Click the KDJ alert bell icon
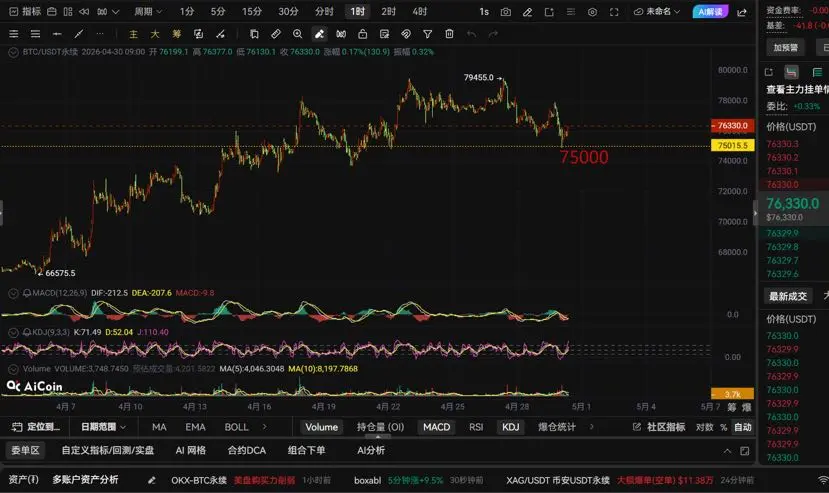 click(26, 332)
